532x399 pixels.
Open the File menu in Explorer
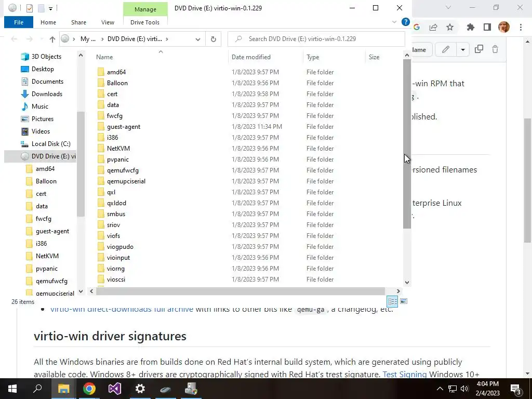click(x=19, y=22)
